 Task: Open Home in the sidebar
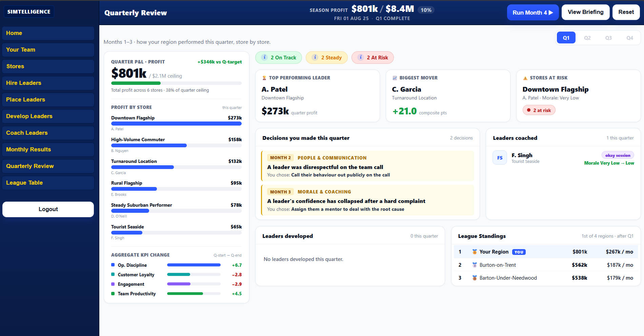[48, 33]
